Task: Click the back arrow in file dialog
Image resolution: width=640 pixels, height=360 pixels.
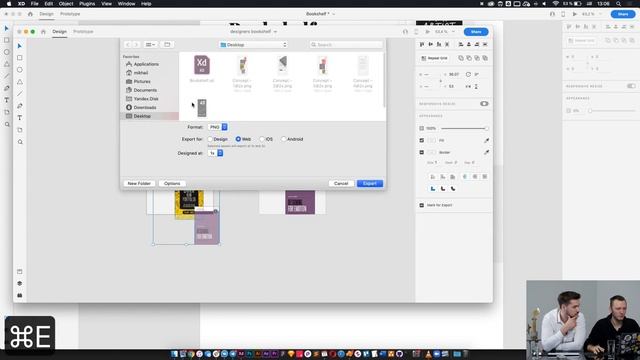Action: [x=128, y=44]
